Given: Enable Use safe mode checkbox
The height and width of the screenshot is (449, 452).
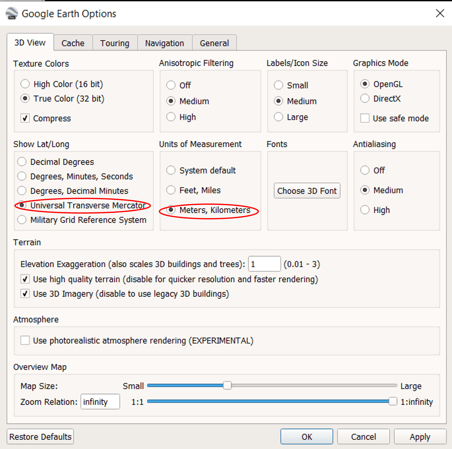Looking at the screenshot, I should [365, 118].
